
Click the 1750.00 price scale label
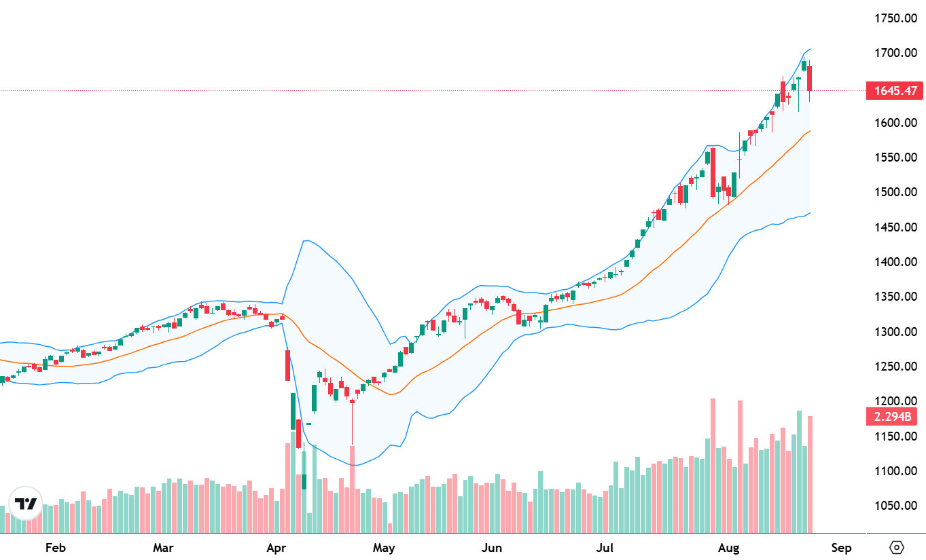[x=895, y=18]
